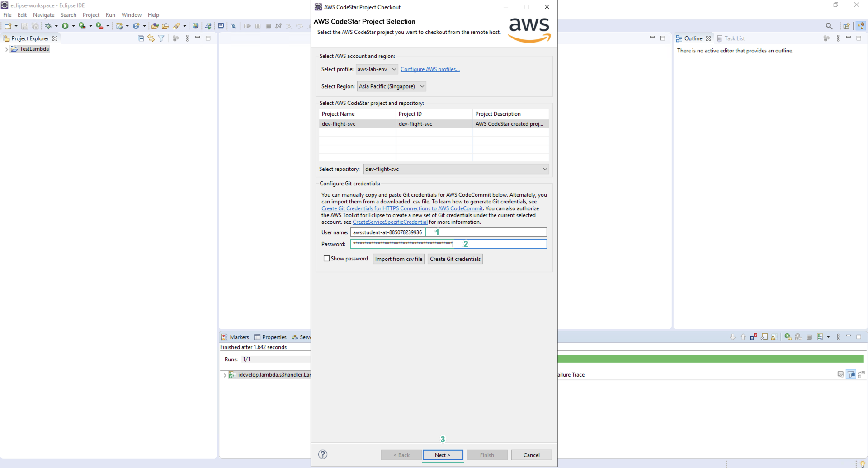Click Collapse All in Project Explorer
Screen dimensions: 868x468
[x=141, y=38]
